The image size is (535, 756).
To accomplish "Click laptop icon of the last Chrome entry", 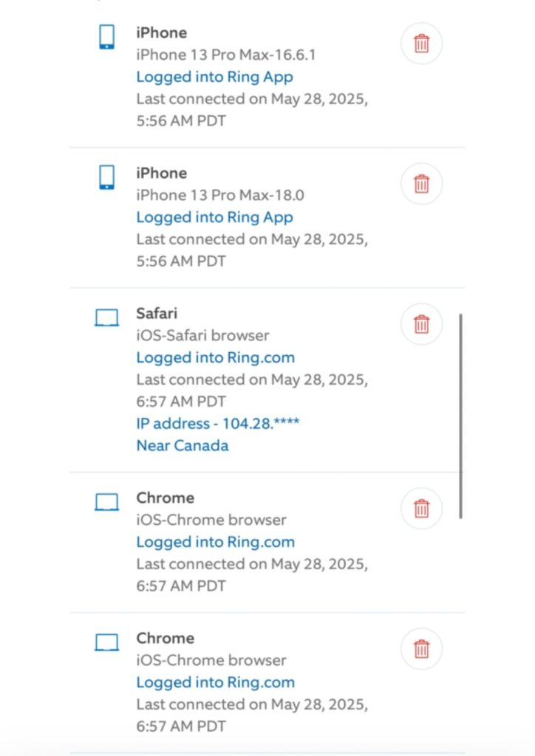I will click(x=107, y=643).
